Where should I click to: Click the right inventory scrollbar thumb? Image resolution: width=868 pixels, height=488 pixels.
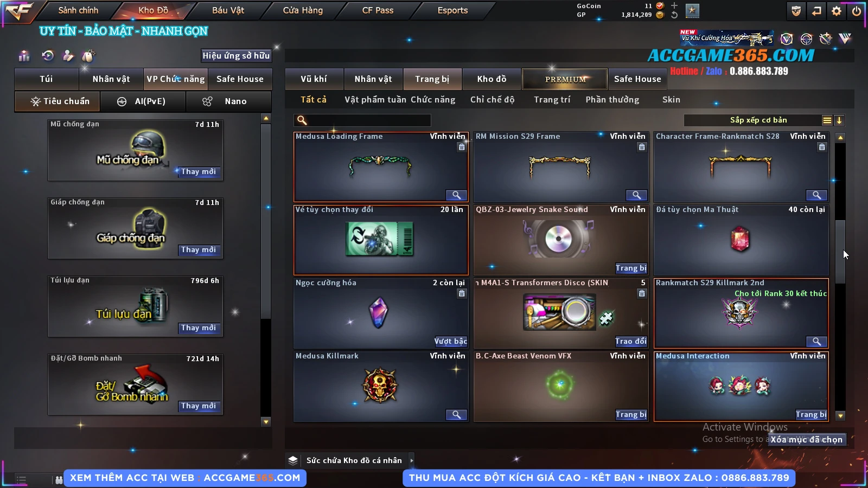point(840,252)
